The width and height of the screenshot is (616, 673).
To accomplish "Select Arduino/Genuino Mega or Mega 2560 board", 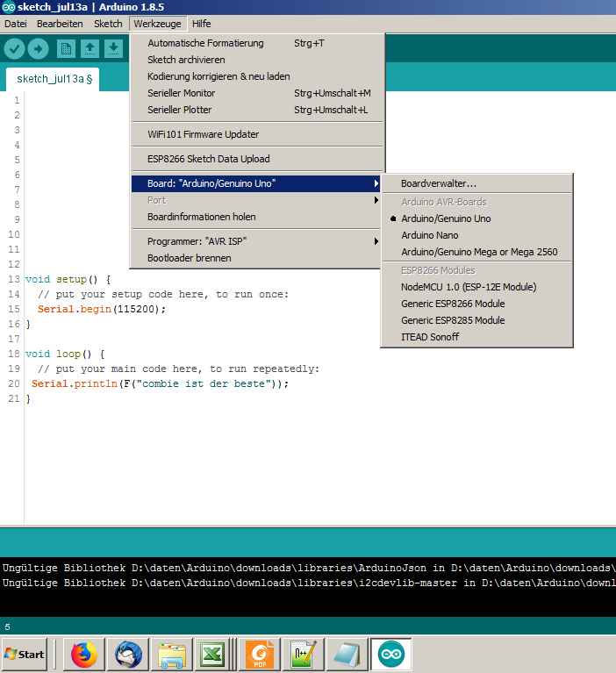I will (476, 252).
